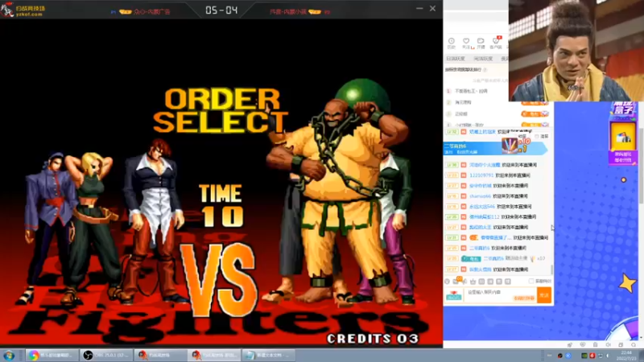
Task: Click the blue gift banner showing x10
Action: pyautogui.click(x=495, y=148)
